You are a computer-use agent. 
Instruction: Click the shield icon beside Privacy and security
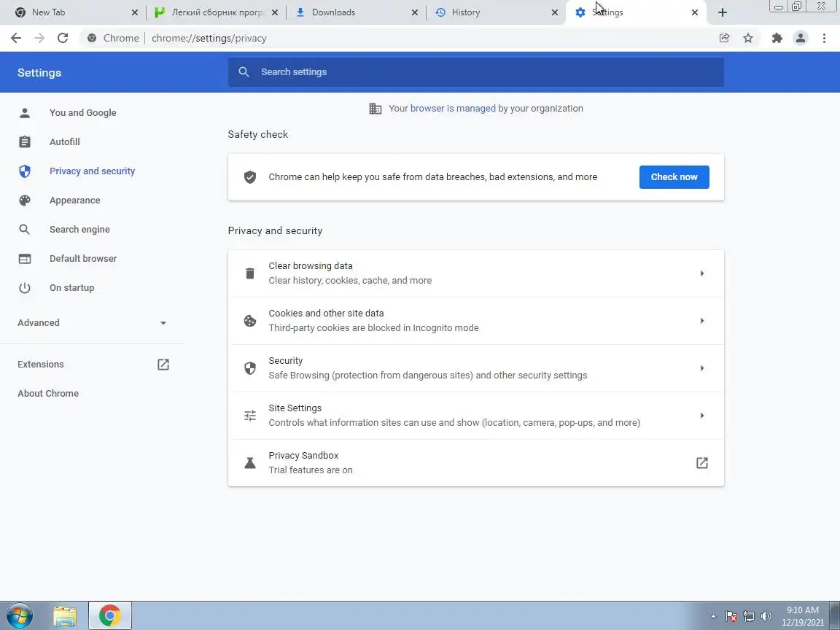pyautogui.click(x=25, y=171)
